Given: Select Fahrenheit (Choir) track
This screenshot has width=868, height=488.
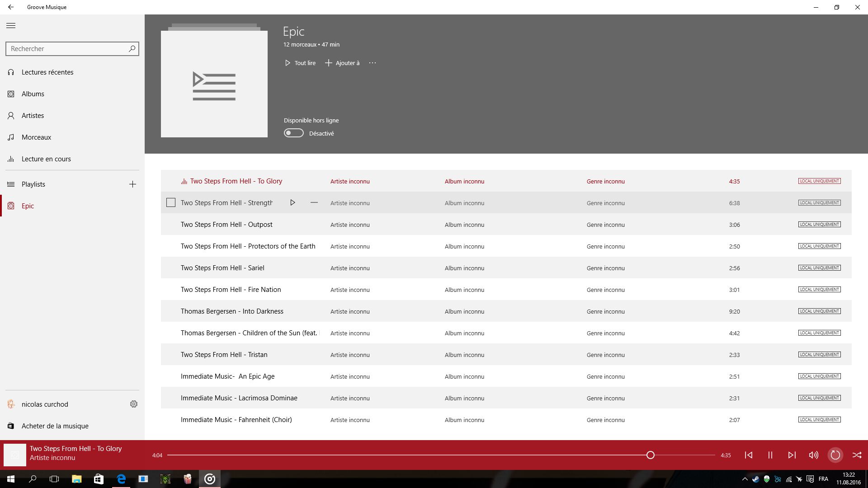Looking at the screenshot, I should point(506,420).
